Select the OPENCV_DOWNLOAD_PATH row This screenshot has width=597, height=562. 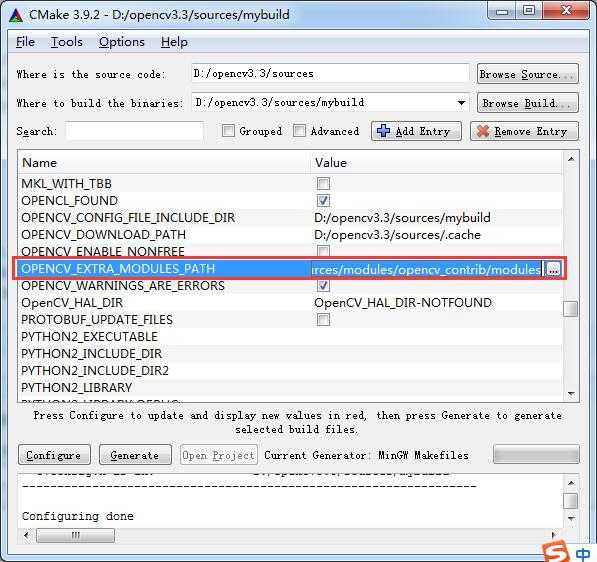[289, 235]
